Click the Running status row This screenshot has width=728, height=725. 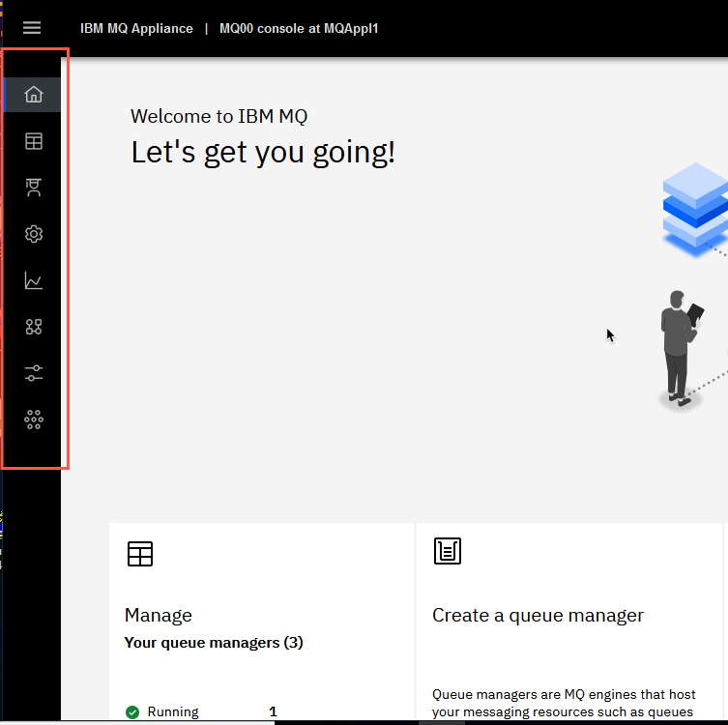201,711
